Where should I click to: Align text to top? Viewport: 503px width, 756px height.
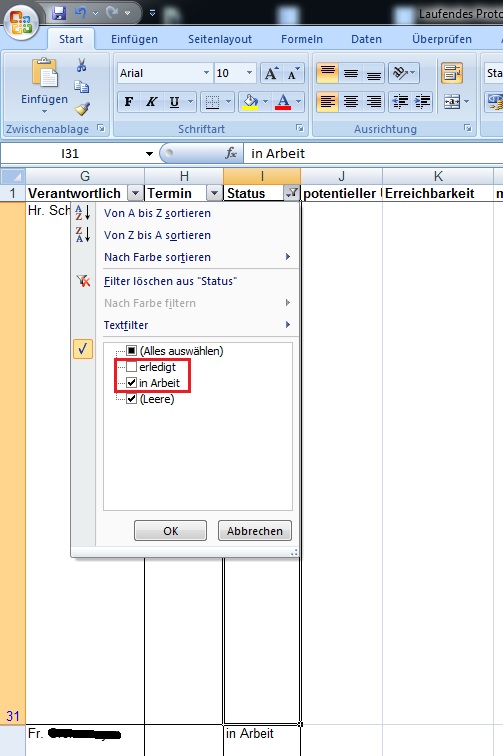[327, 73]
